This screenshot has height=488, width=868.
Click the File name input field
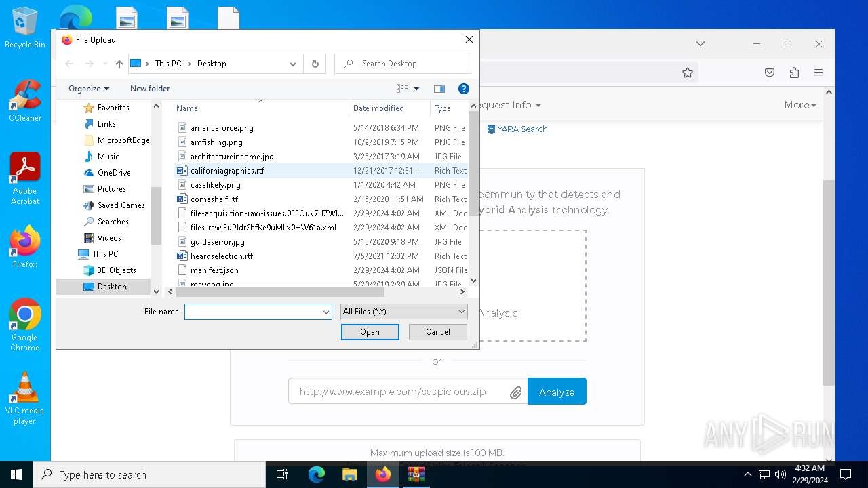point(253,312)
